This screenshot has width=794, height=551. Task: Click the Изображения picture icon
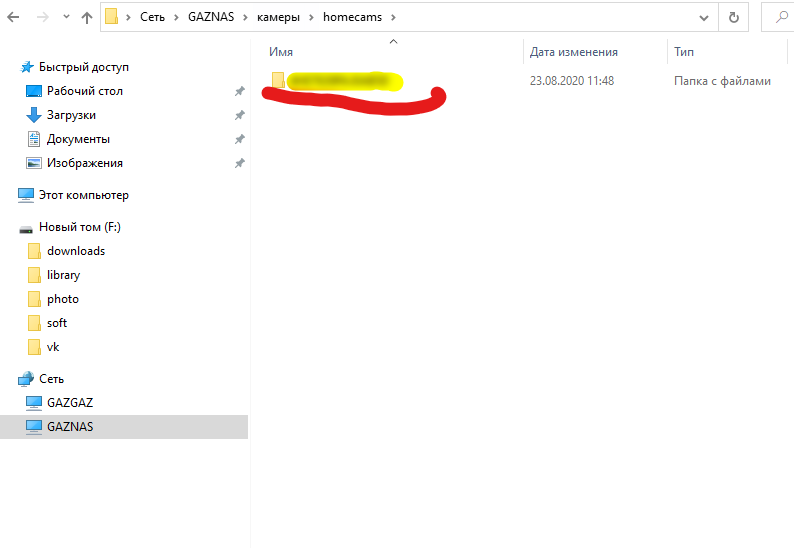pos(34,163)
